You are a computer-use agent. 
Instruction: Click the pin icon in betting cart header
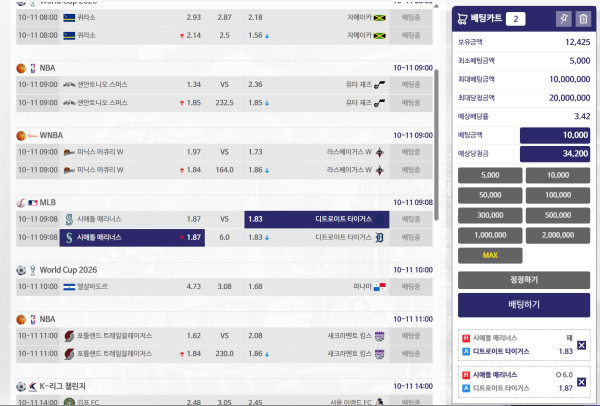pyautogui.click(x=562, y=19)
